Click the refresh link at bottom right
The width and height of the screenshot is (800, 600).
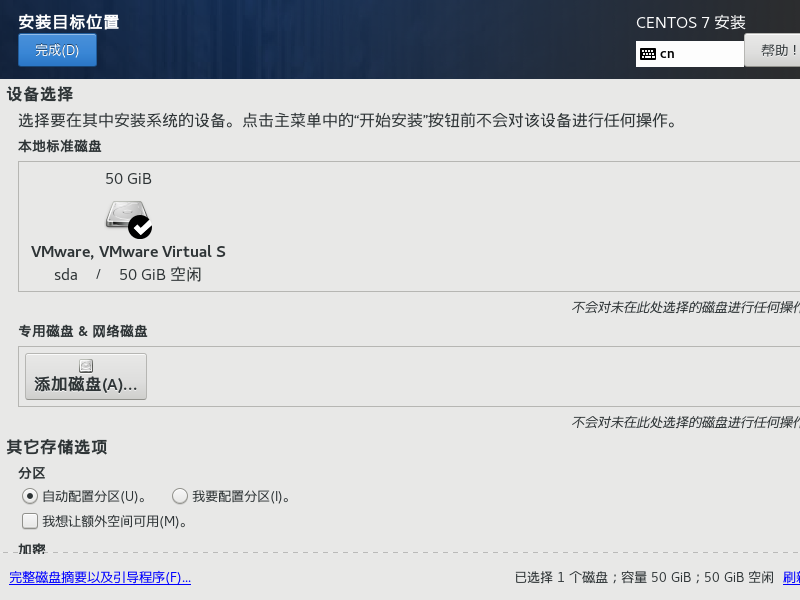[x=791, y=578]
